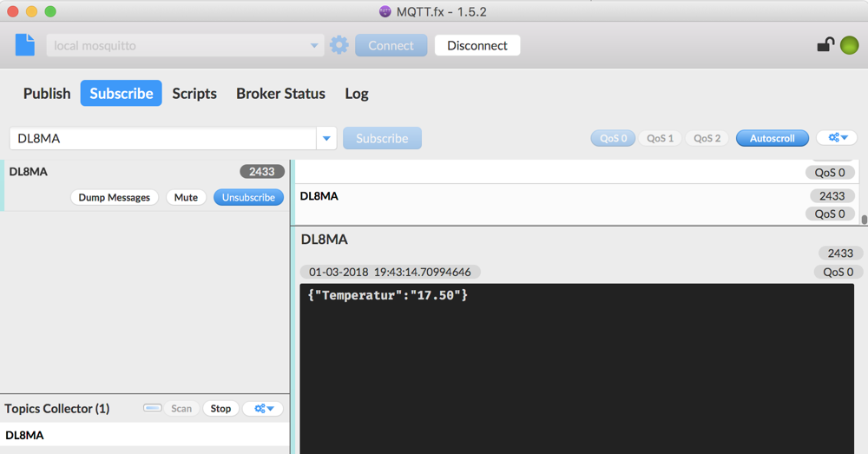868x454 pixels.
Task: Click the Disconnect button
Action: coord(477,45)
